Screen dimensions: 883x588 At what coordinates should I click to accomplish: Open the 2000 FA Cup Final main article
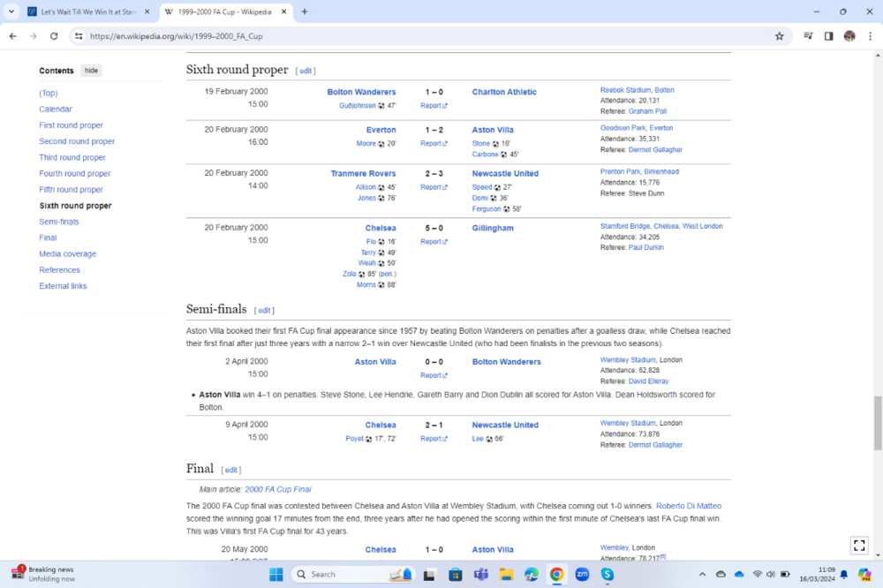point(277,489)
